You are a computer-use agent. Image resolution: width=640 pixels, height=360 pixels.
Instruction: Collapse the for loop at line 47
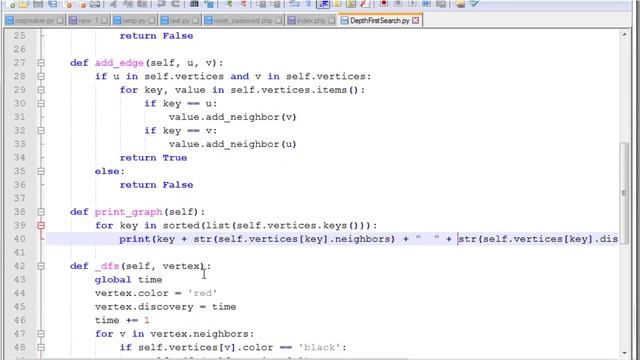[41, 334]
